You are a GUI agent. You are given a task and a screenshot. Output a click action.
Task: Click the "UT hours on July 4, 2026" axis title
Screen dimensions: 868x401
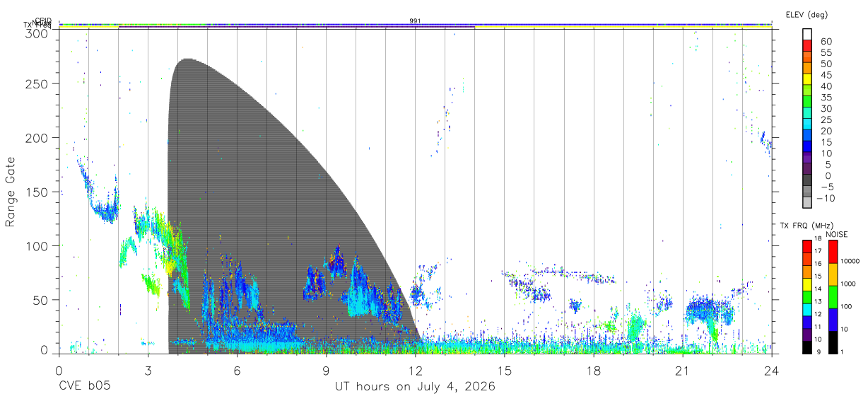415,387
